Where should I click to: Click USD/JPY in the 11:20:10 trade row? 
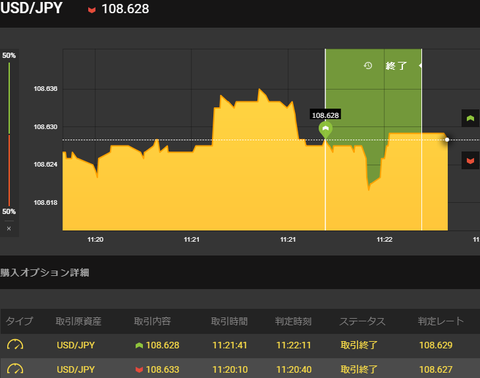(76, 369)
